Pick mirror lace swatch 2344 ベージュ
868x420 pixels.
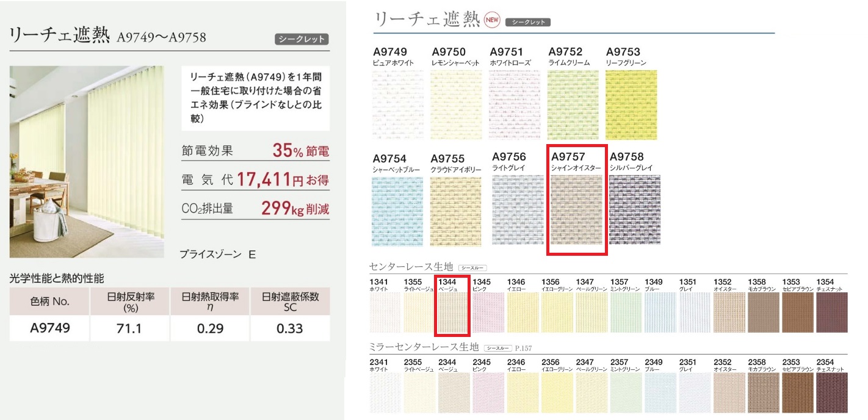(454, 393)
